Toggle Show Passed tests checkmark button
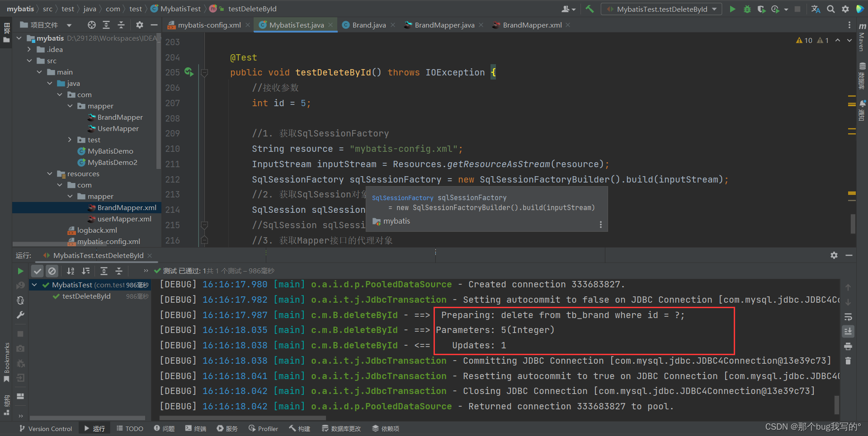Viewport: 868px width, 436px height. point(38,271)
